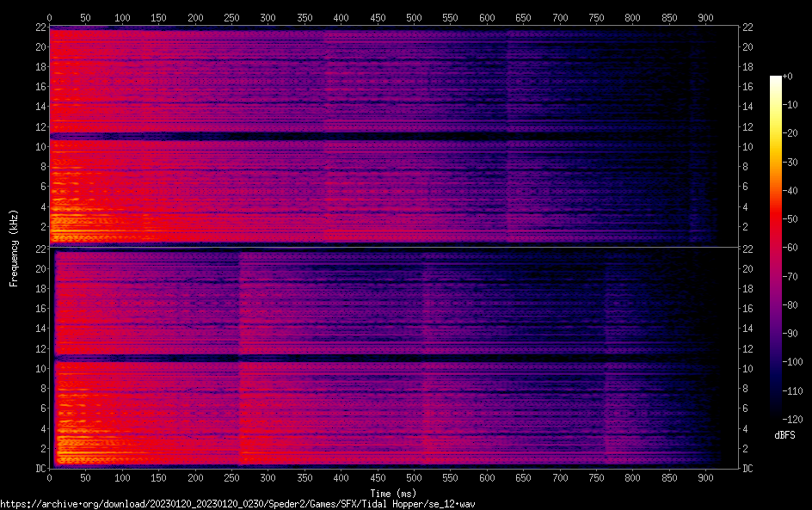Click the 'Frequency (kHz)' vertical axis label

point(14,248)
